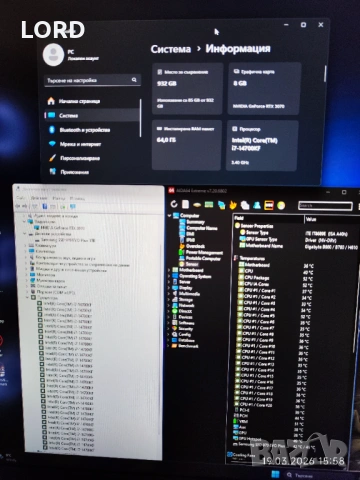Select Sensor in AIDA64 Computer tree

[189, 264]
